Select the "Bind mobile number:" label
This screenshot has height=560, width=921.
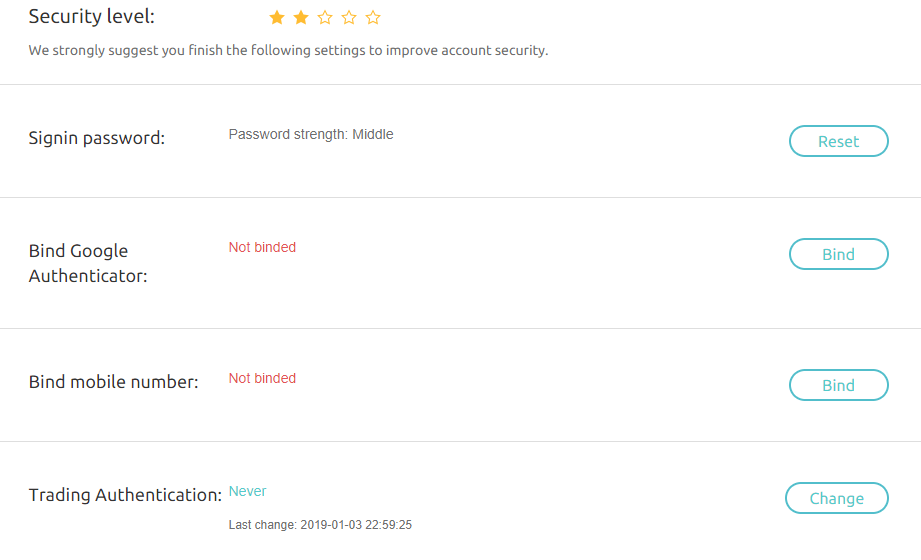(114, 382)
